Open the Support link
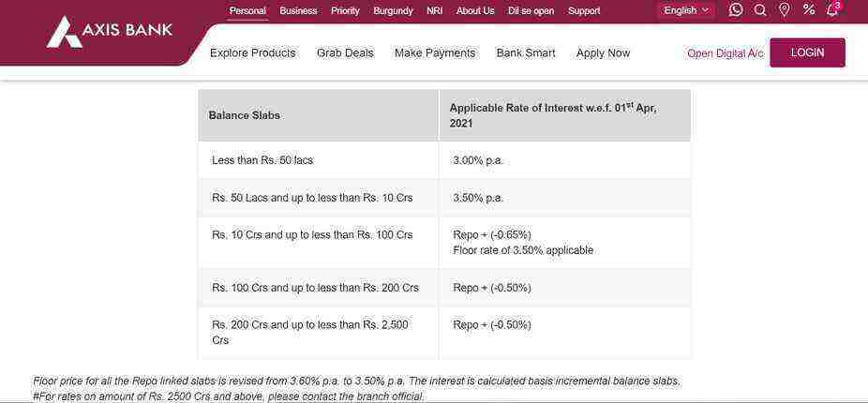Viewport: 868px width, 403px height. (x=584, y=10)
